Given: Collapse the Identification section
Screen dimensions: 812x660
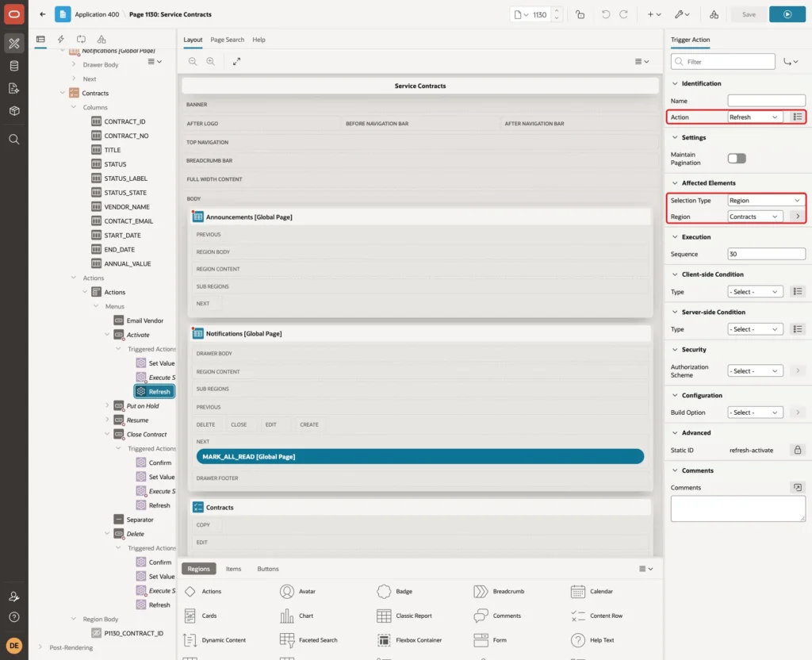Looking at the screenshot, I should click(675, 83).
